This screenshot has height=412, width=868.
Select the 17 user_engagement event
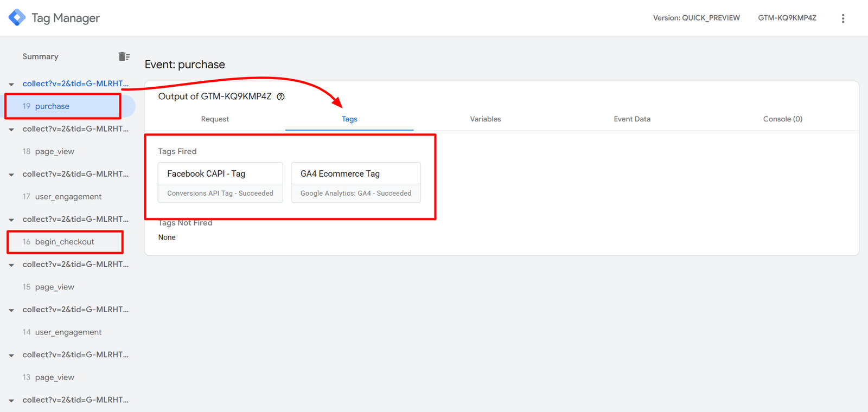click(x=68, y=197)
